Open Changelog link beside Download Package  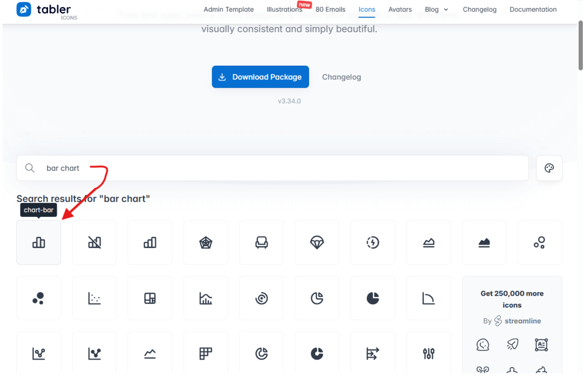click(342, 77)
